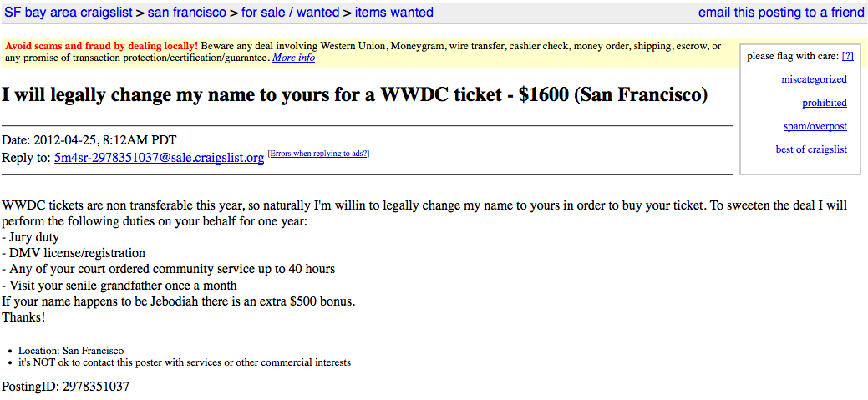The image size is (868, 400).
Task: Click the [?] flagging help link
Action: click(x=847, y=56)
